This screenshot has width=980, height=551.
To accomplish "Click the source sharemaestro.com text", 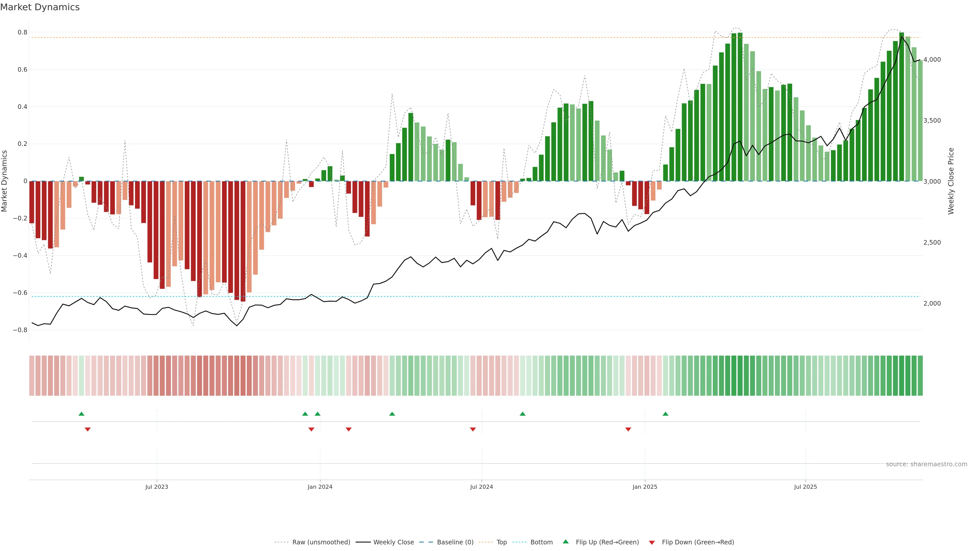I will tap(926, 464).
